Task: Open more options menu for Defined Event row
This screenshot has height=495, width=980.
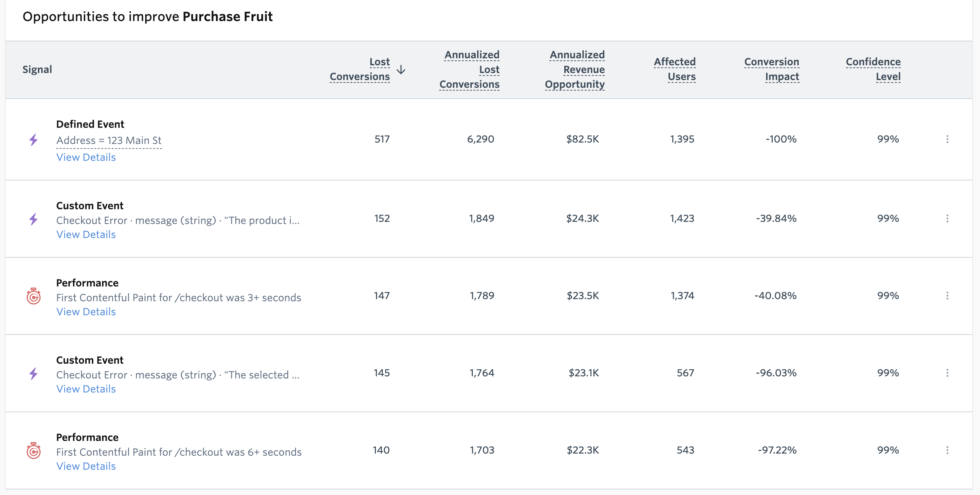Action: (947, 139)
